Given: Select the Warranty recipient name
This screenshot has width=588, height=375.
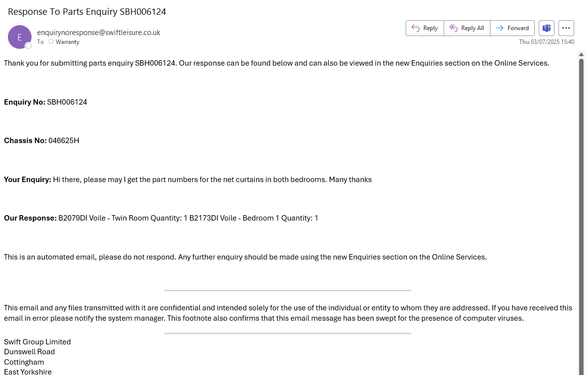Looking at the screenshot, I should 68,42.
